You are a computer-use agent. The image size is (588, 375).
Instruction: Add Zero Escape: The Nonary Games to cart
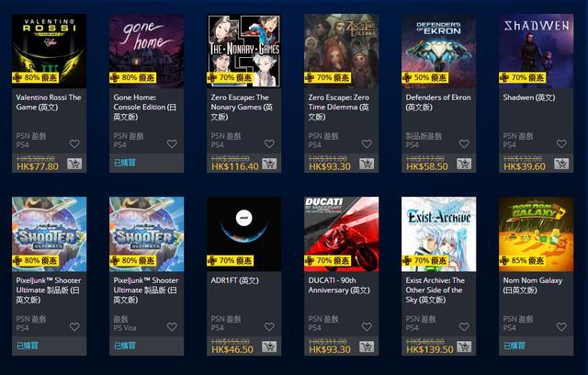pyautogui.click(x=269, y=164)
